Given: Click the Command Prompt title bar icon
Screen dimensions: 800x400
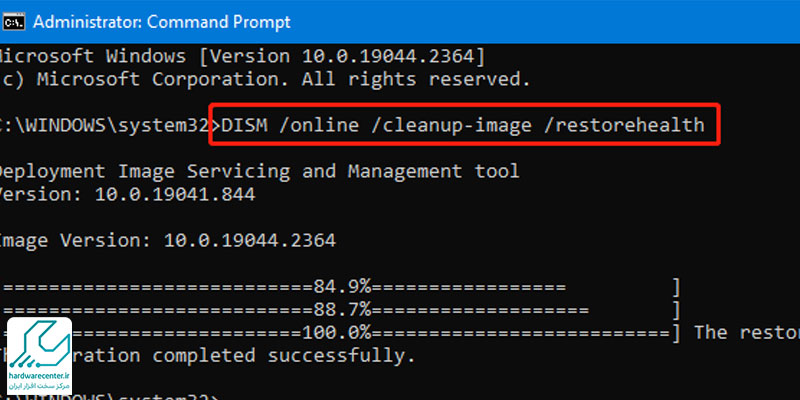Looking at the screenshot, I should 14,22.
